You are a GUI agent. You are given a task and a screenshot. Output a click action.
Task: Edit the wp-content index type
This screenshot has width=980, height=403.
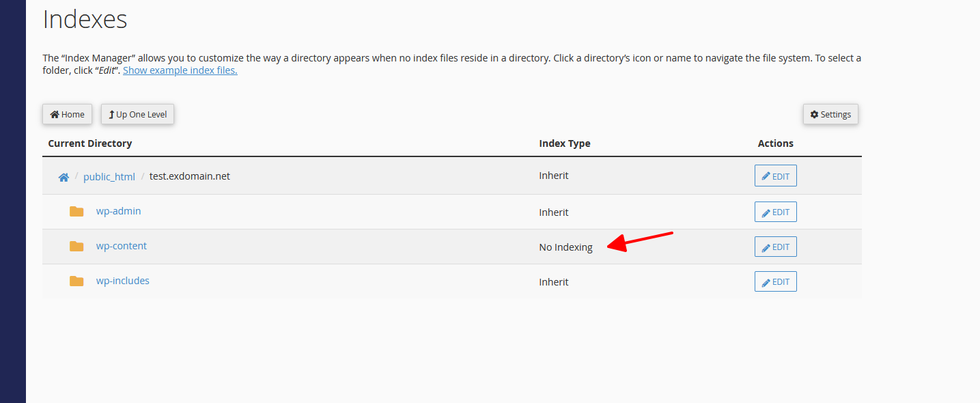tap(775, 247)
